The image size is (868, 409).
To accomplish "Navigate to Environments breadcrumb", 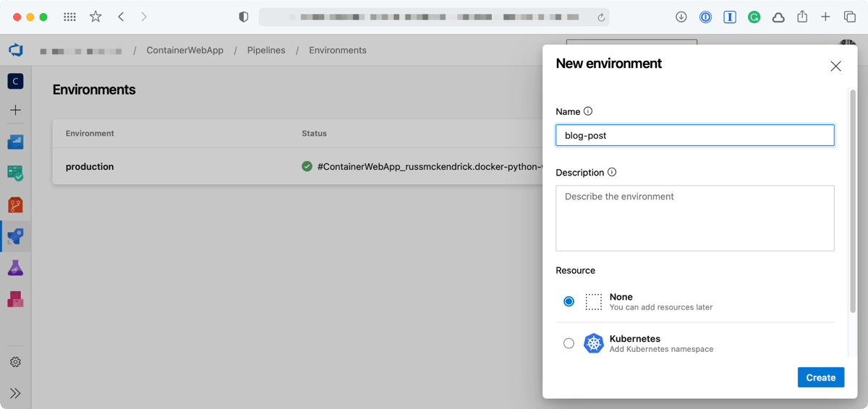I will click(338, 51).
